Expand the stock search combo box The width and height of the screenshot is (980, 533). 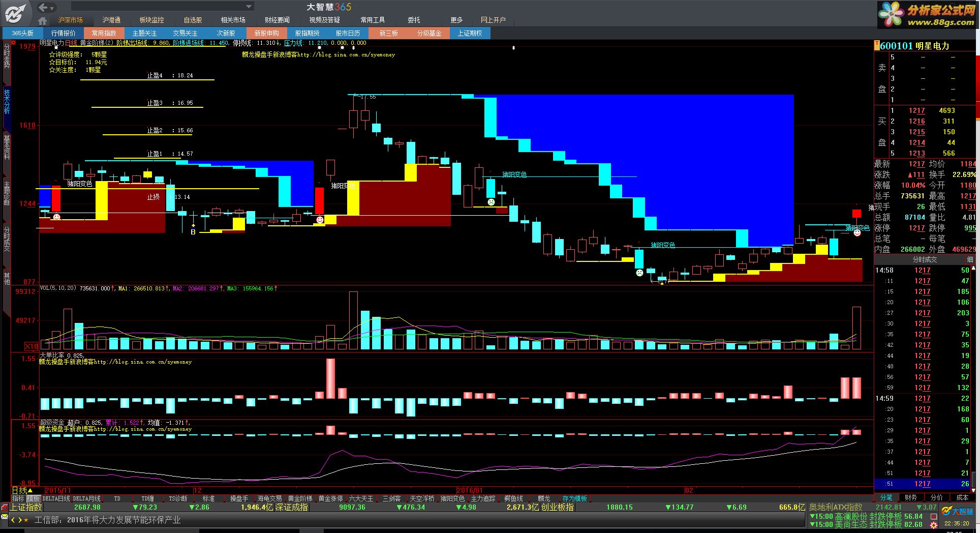point(249,7)
